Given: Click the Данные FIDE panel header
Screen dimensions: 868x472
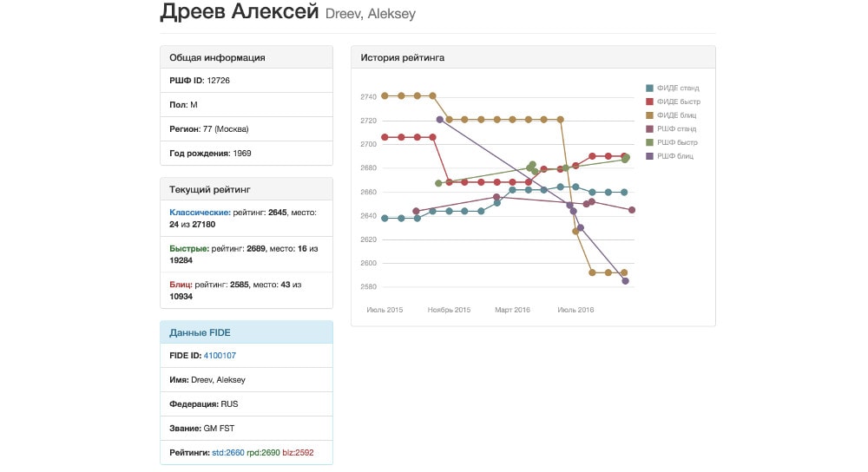Looking at the screenshot, I should (x=246, y=332).
